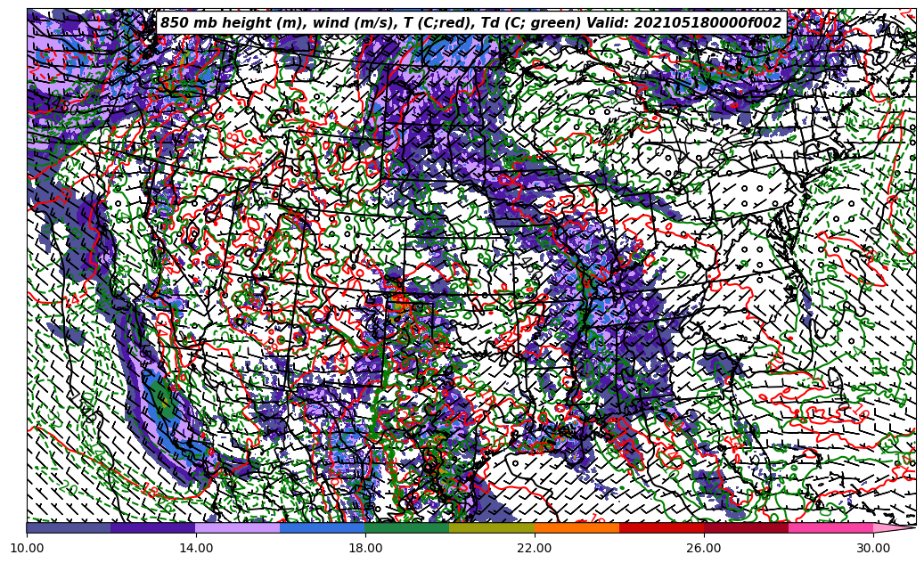Click the 10.00 colorbar tick label
924x563 pixels.
click(x=27, y=548)
